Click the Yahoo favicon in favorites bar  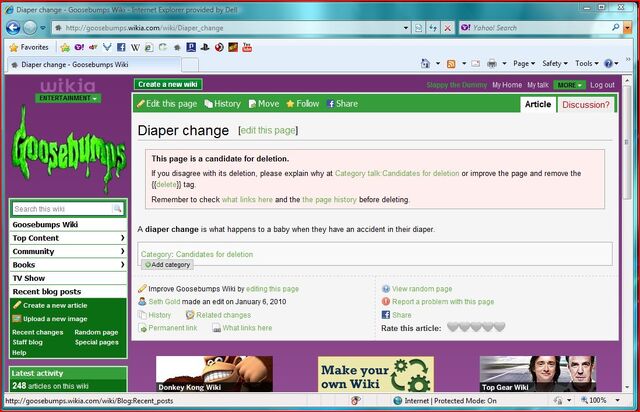(x=79, y=47)
